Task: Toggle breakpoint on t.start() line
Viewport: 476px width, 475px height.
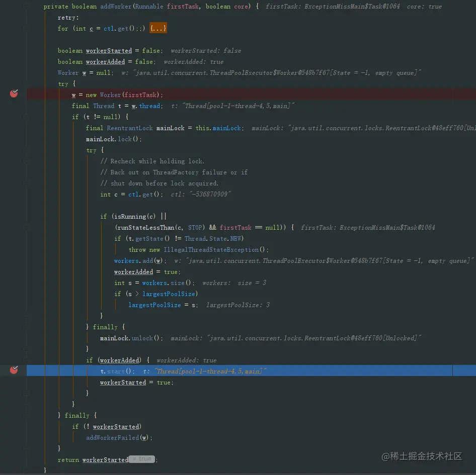Action: tap(14, 370)
